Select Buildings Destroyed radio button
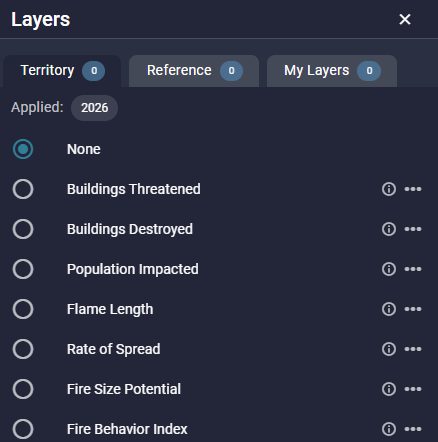Screen dimensions: 438x442 23,229
